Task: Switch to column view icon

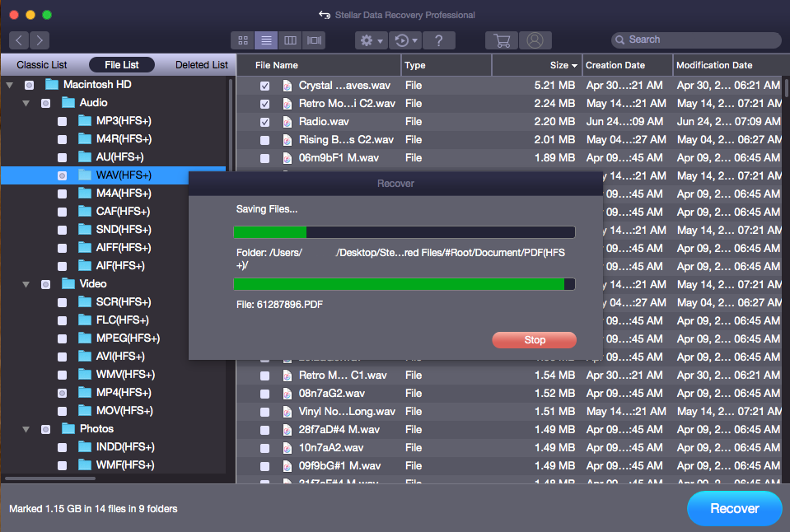Action: (290, 40)
